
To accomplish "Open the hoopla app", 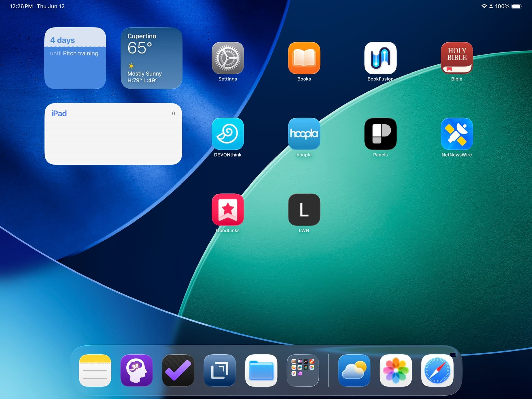I will point(304,134).
